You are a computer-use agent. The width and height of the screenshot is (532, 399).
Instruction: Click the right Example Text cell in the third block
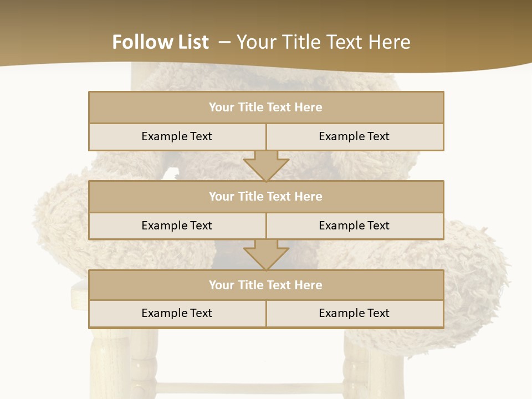tap(354, 314)
